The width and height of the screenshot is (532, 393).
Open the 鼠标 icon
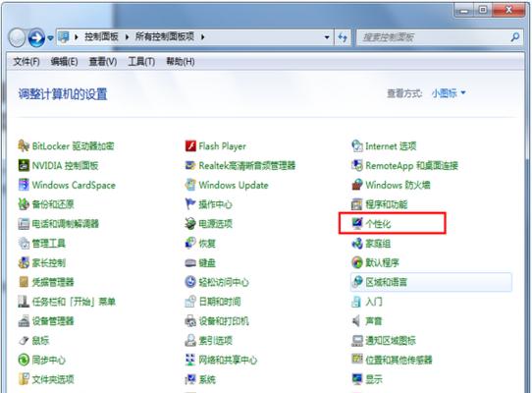click(x=24, y=340)
